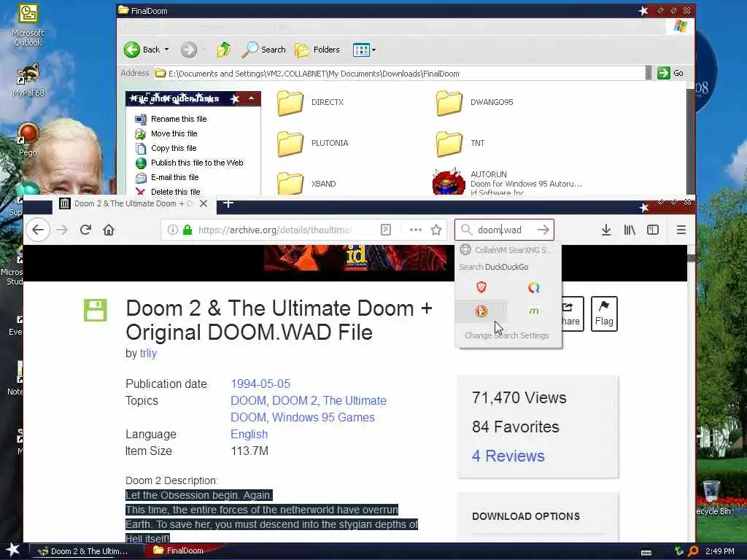Select the AUTORUN Doom application icon

[x=449, y=182]
